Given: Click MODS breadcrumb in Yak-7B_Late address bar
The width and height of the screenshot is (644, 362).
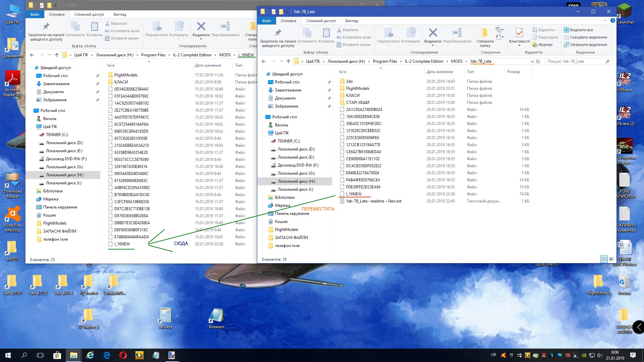Looking at the screenshot, I should click(457, 61).
